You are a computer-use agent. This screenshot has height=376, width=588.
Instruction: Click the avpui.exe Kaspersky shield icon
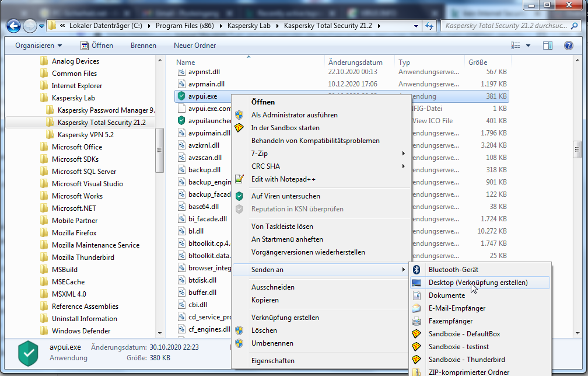[181, 96]
